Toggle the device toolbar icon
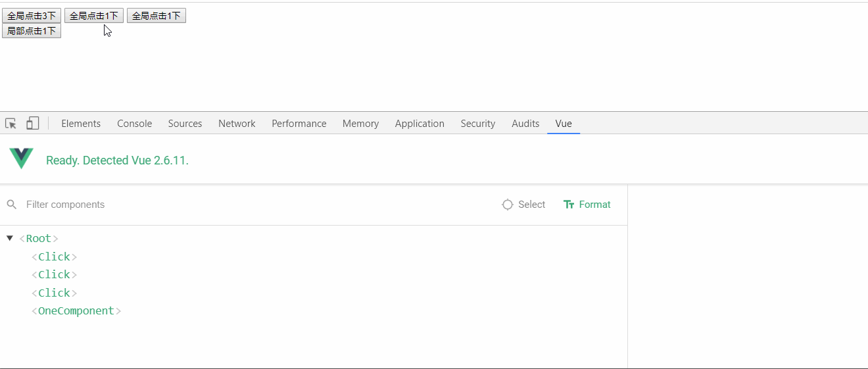The image size is (868, 369). point(32,124)
